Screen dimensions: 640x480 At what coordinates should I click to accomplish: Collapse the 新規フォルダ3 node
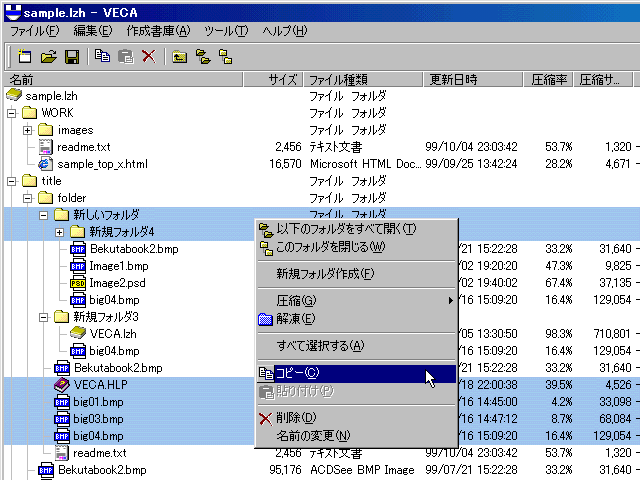[x=44, y=317]
